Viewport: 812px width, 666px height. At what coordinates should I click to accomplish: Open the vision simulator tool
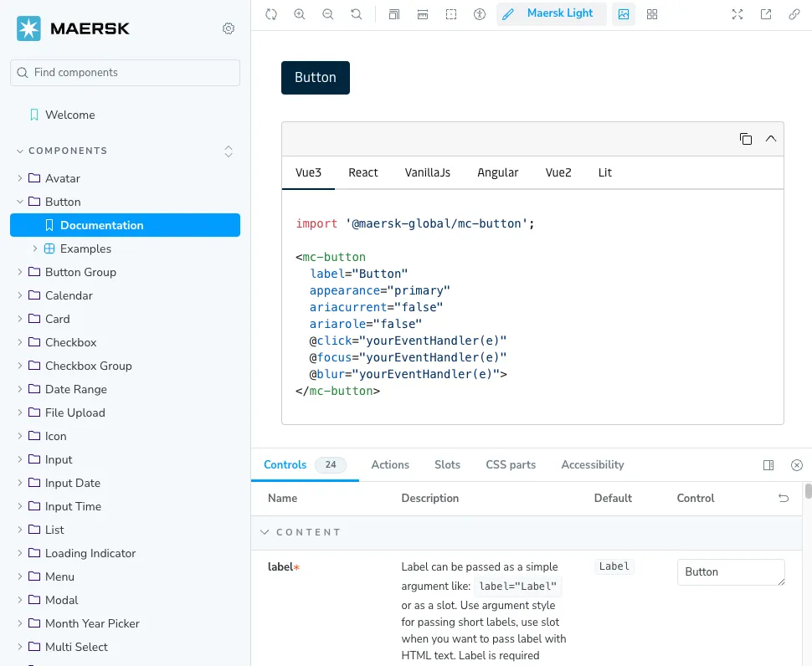[480, 14]
